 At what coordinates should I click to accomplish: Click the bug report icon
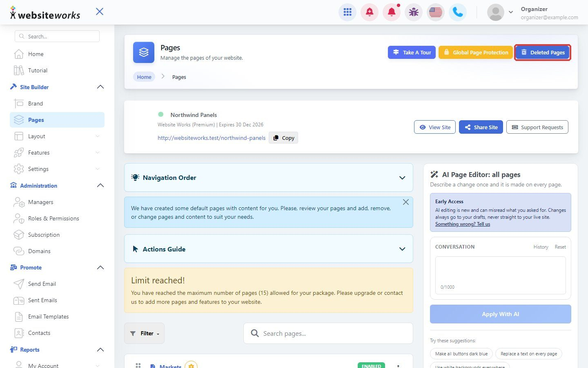414,12
